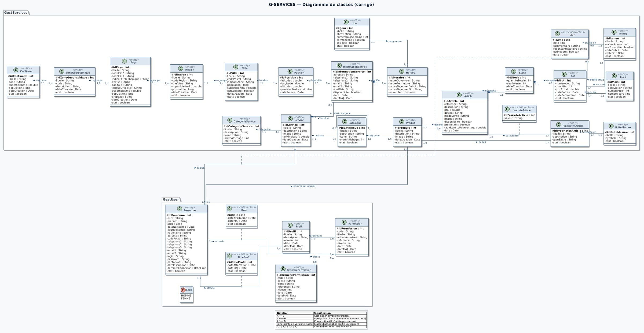Screen dimensions: 644x333
Task: Click the class icon of Region entity
Action: point(181,68)
